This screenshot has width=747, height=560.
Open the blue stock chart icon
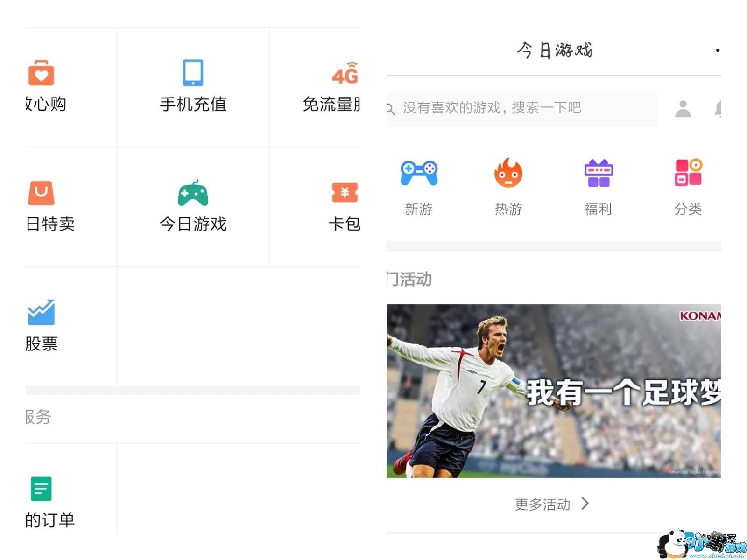coord(41,312)
